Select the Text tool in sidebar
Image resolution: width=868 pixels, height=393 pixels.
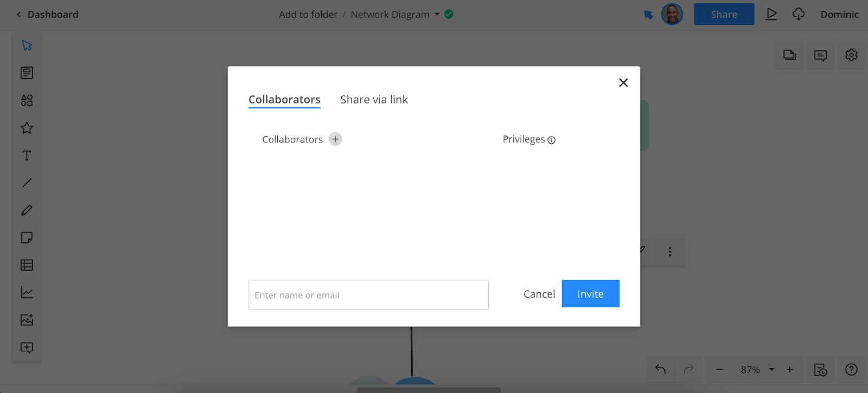pos(27,156)
